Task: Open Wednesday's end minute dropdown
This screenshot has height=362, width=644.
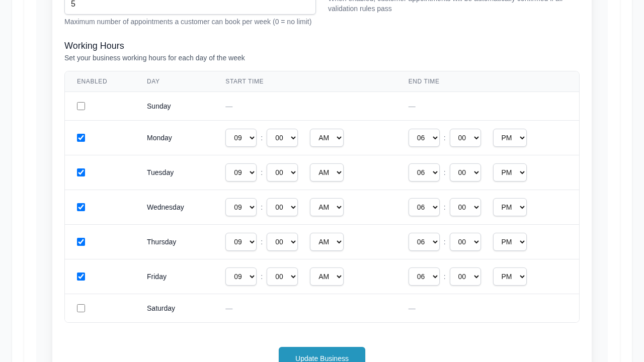Action: pyautogui.click(x=465, y=207)
